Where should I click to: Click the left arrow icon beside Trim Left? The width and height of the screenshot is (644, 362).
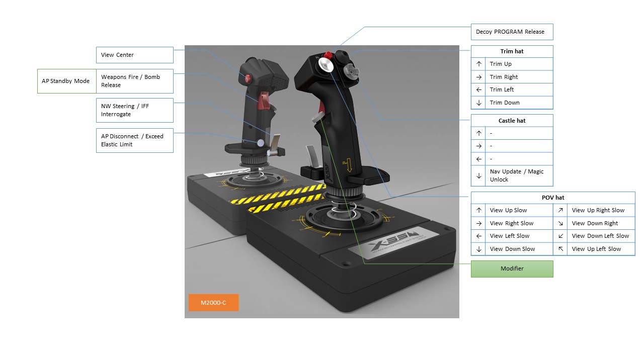coord(478,89)
